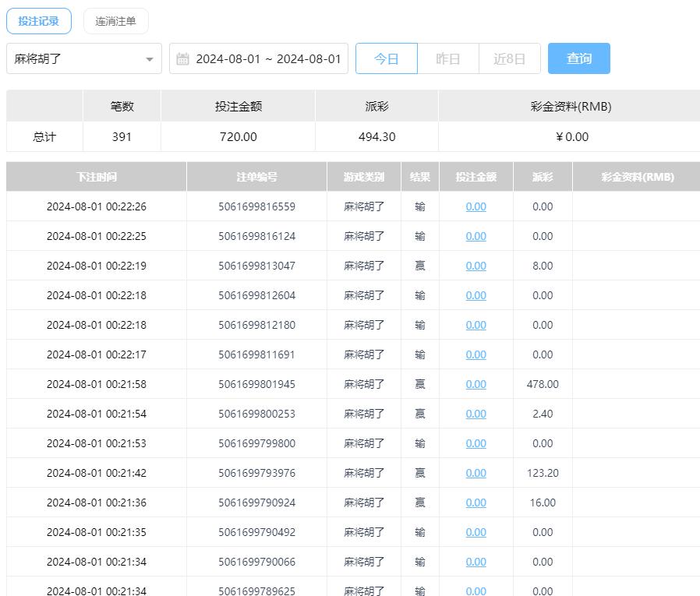Select the 昨日 date filter

click(x=447, y=58)
